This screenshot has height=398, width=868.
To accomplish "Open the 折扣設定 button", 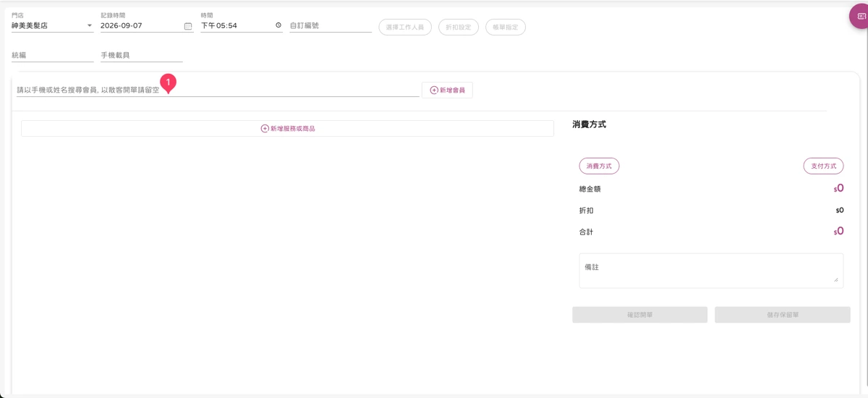I will (x=459, y=27).
